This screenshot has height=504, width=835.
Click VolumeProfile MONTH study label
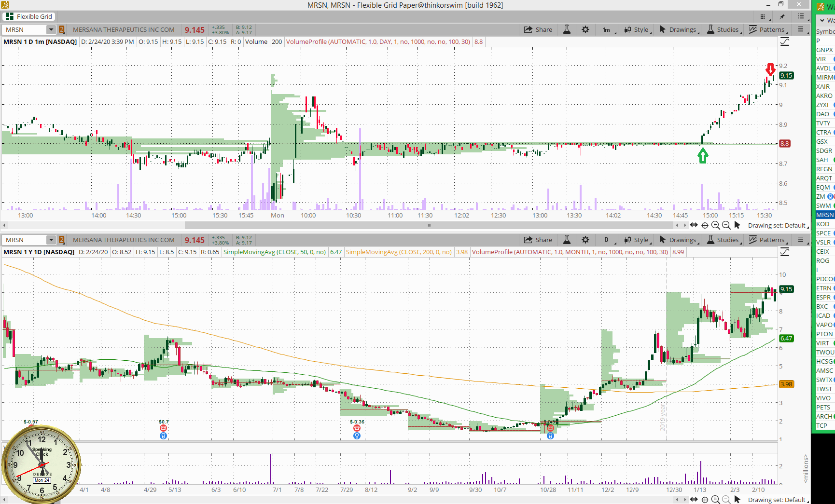[x=570, y=252]
